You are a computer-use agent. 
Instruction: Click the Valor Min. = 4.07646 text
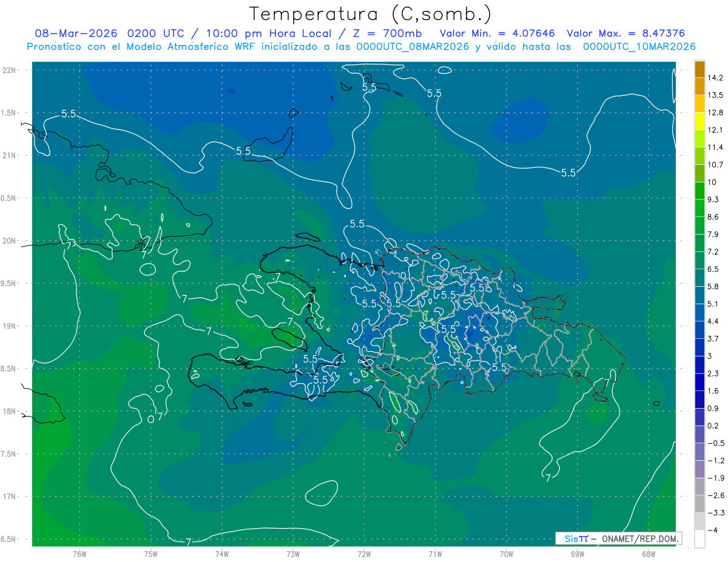(498, 33)
